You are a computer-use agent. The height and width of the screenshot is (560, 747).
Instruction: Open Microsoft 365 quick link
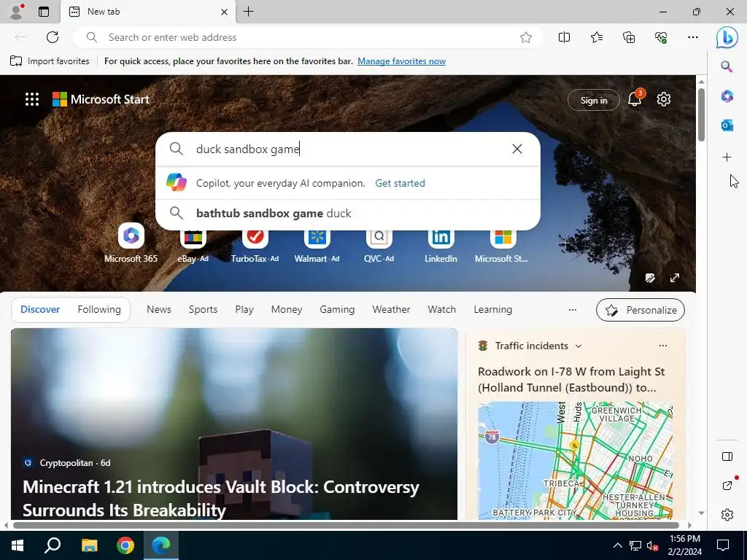coord(131,243)
